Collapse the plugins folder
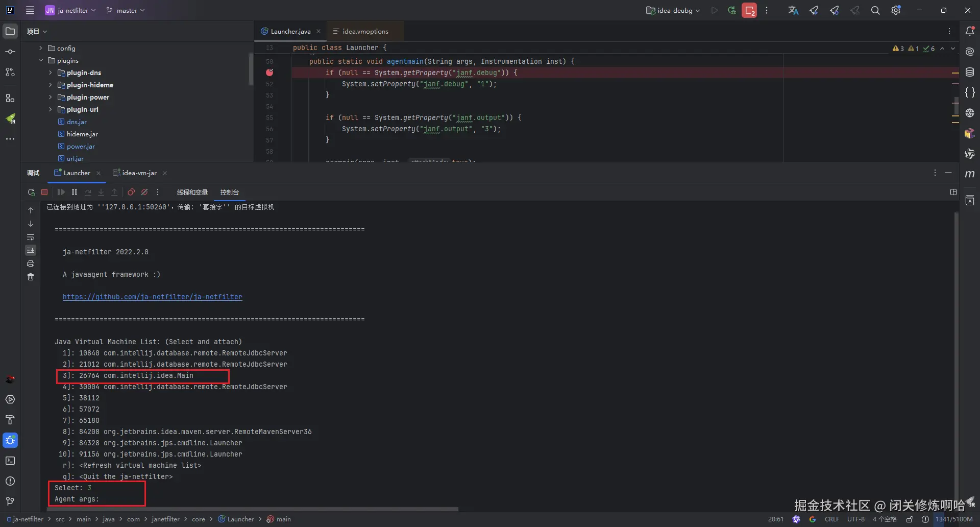Screen dimensions: 980x527 tap(41, 60)
